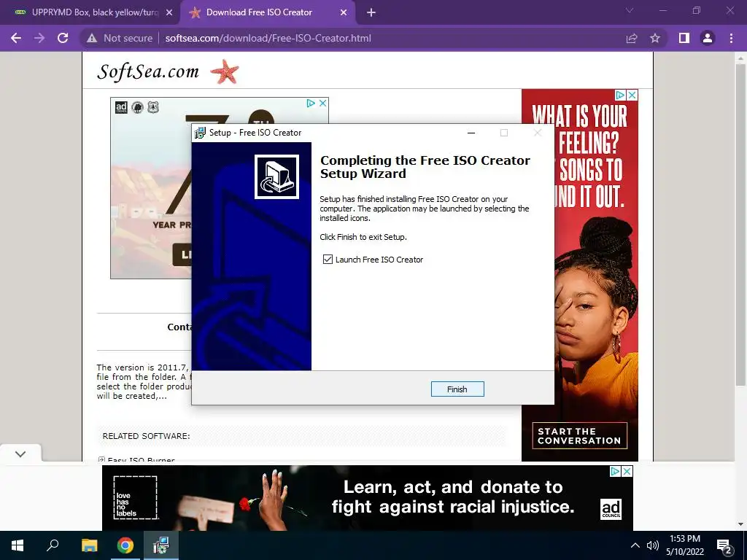Open AdChoices on the right sidebar ad
Image resolution: width=747 pixels, height=560 pixels.
[620, 96]
